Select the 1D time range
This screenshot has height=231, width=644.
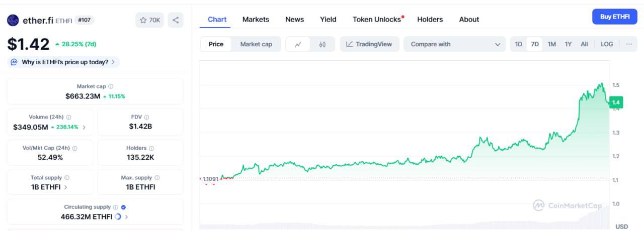click(x=518, y=44)
